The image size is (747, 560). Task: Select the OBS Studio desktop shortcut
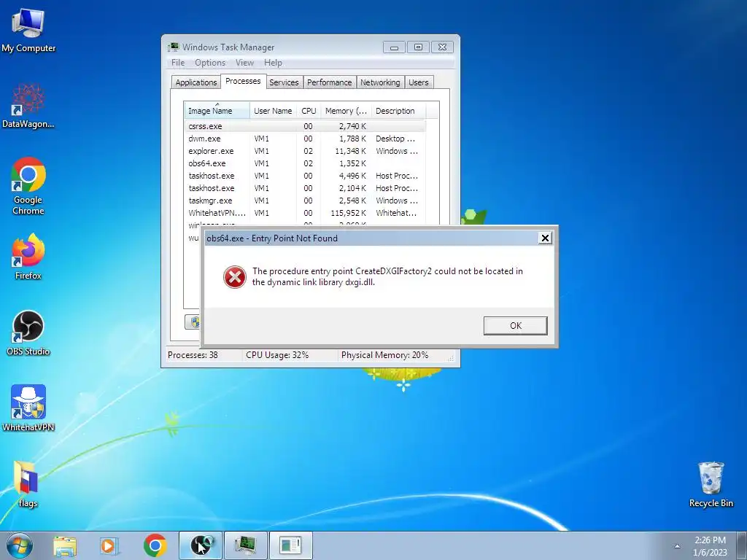[28, 333]
